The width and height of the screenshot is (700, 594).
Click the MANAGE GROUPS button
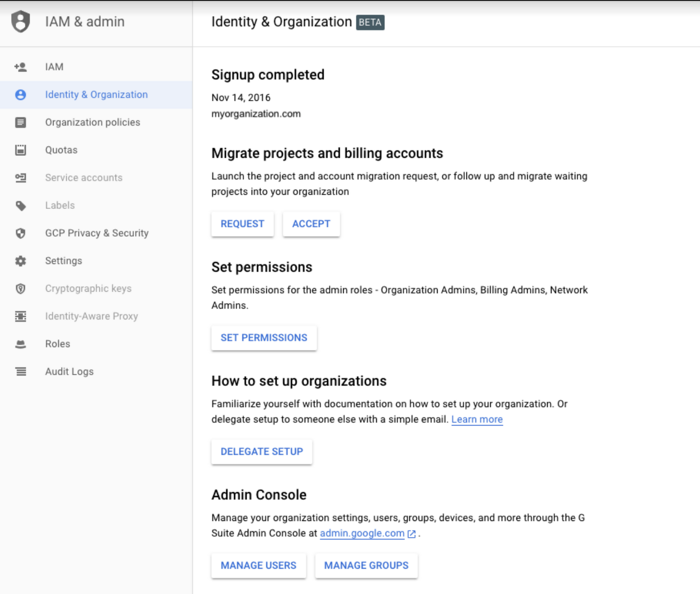366,566
